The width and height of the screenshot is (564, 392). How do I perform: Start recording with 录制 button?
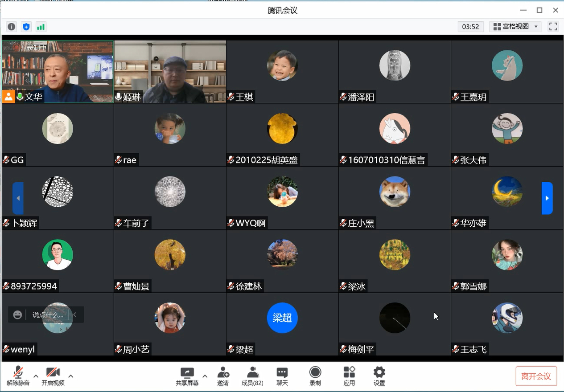click(315, 376)
